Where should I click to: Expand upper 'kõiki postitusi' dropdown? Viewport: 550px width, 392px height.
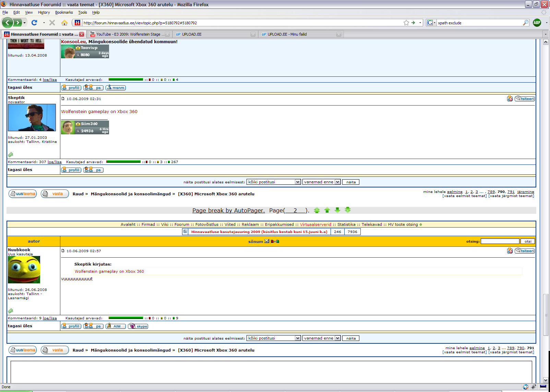[298, 182]
